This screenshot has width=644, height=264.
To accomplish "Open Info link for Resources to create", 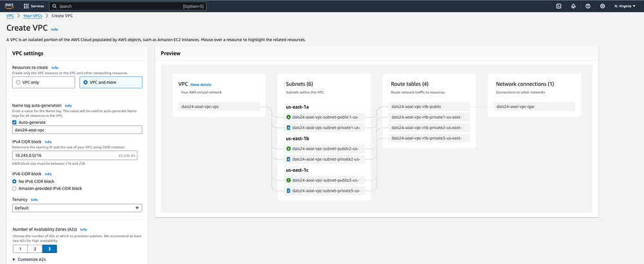I will coord(55,67).
